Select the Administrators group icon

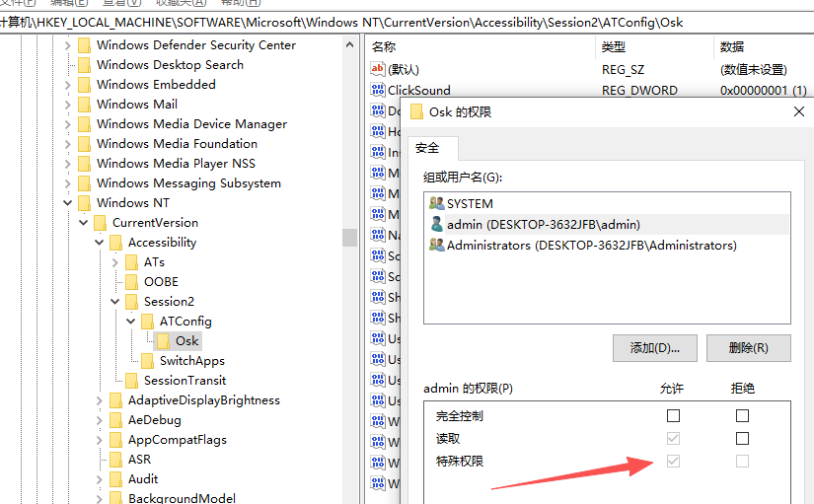coord(436,245)
